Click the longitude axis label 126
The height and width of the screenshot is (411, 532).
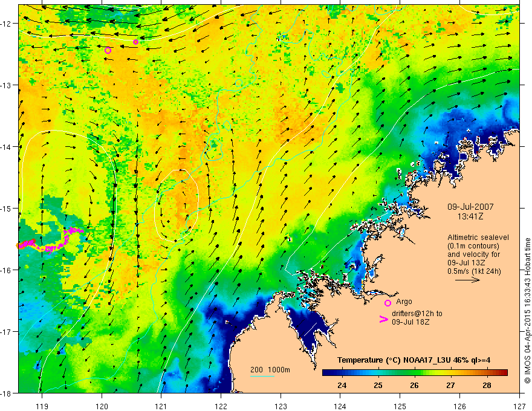click(459, 406)
